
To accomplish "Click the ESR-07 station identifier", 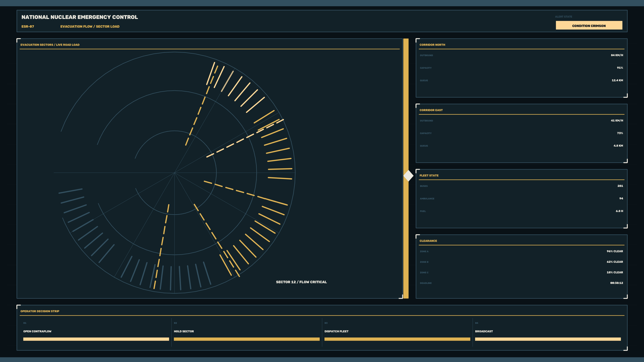I will [x=28, y=26].
